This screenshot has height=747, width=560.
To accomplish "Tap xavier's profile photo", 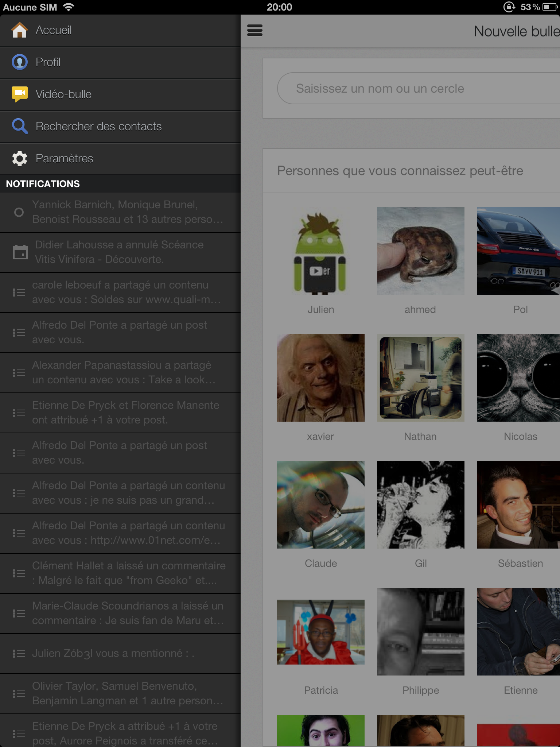I will pyautogui.click(x=321, y=378).
